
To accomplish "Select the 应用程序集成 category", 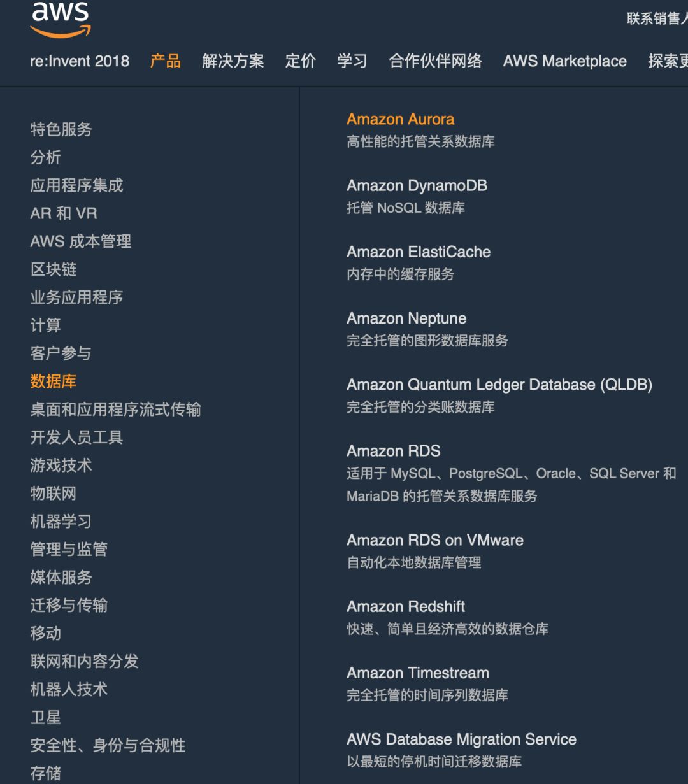I will click(77, 185).
